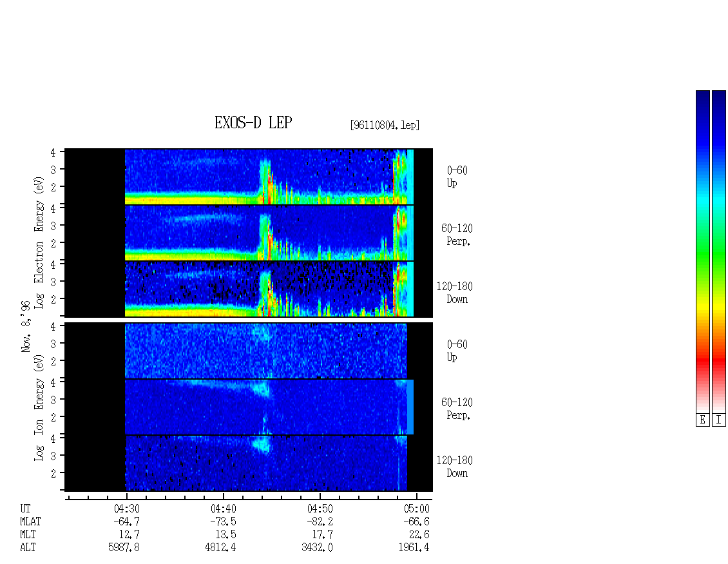The image size is (728, 564).
Task: Select the altitude value 4812.4
Action: click(x=220, y=547)
